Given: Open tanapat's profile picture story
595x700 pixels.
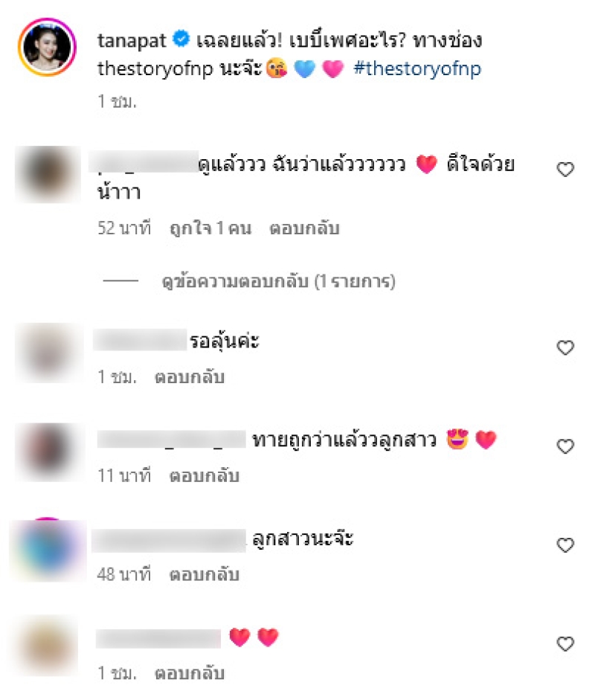Looking at the screenshot, I should pos(47,47).
